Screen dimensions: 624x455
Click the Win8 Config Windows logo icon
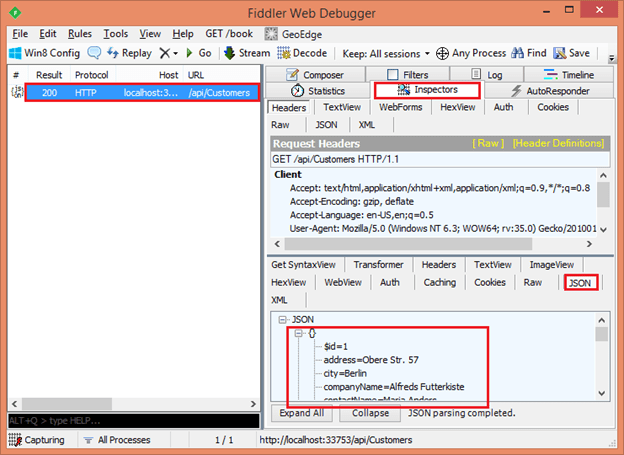tap(15, 53)
